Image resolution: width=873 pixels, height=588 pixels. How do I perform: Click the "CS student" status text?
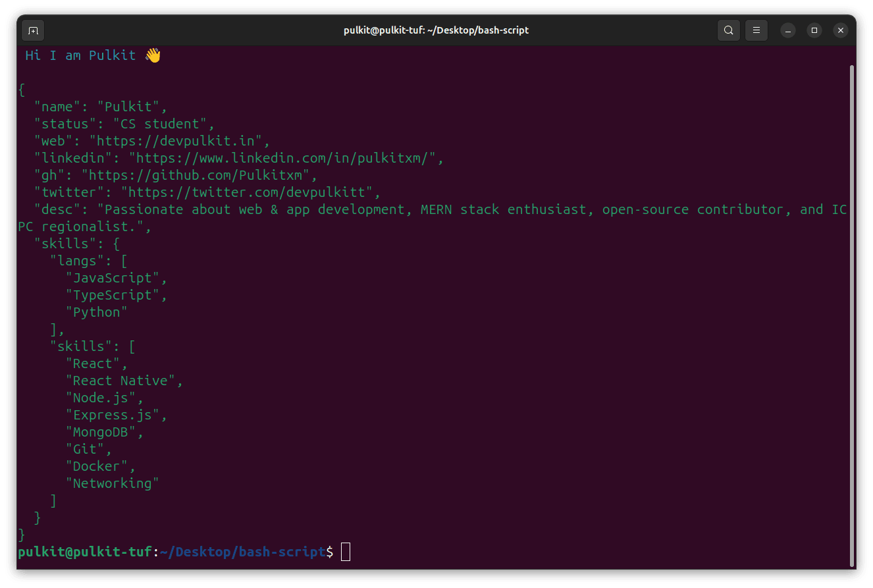coord(163,123)
